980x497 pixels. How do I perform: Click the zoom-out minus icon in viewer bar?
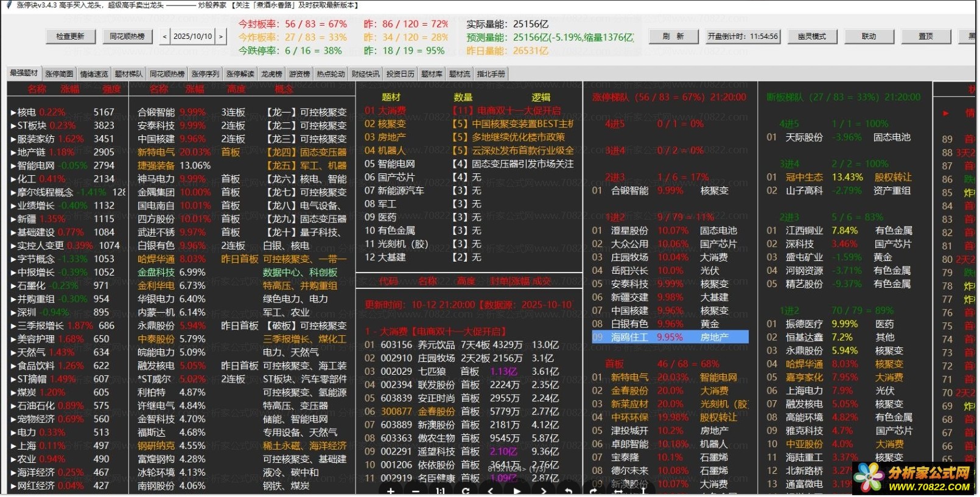click(415, 490)
